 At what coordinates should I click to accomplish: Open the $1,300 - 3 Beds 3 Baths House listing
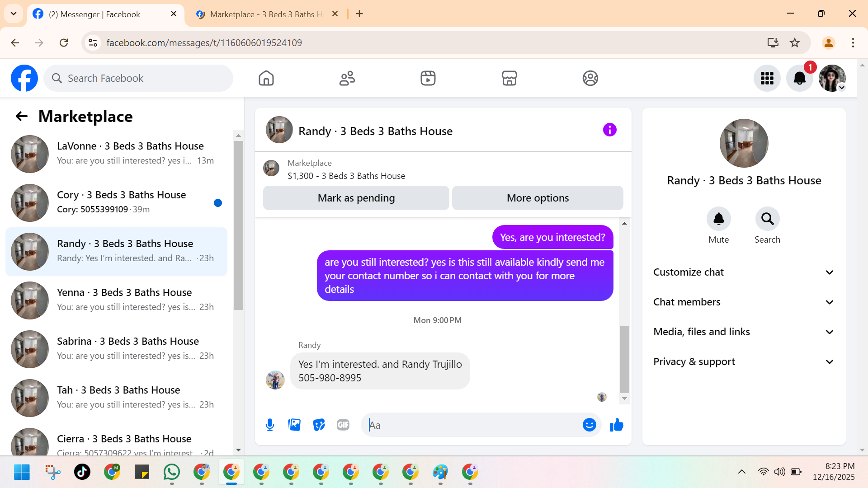point(346,176)
